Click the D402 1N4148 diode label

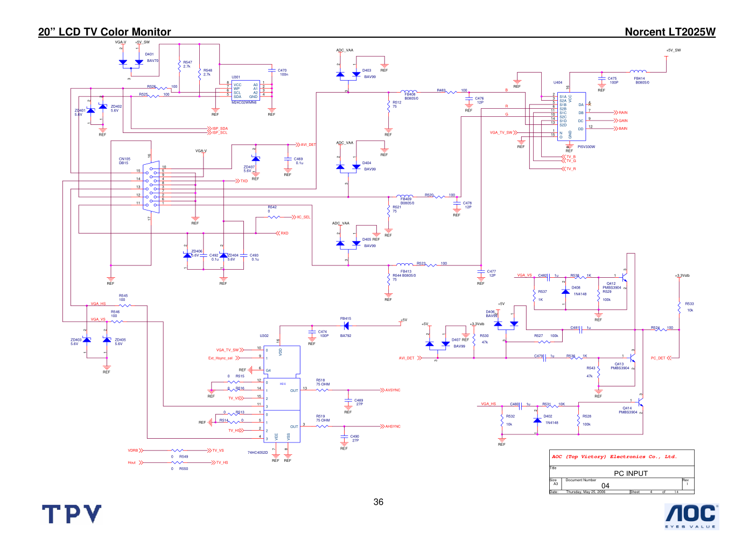pos(551,419)
